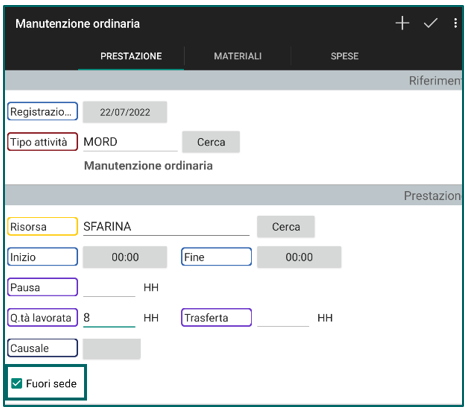The width and height of the screenshot is (469, 414).
Task: Click the Fuori sede label text
Action: point(51,384)
